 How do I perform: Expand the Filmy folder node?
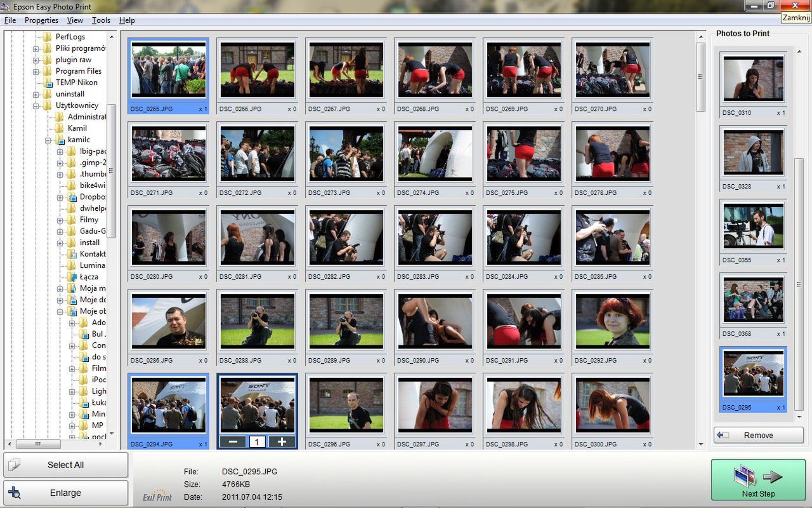coord(60,220)
